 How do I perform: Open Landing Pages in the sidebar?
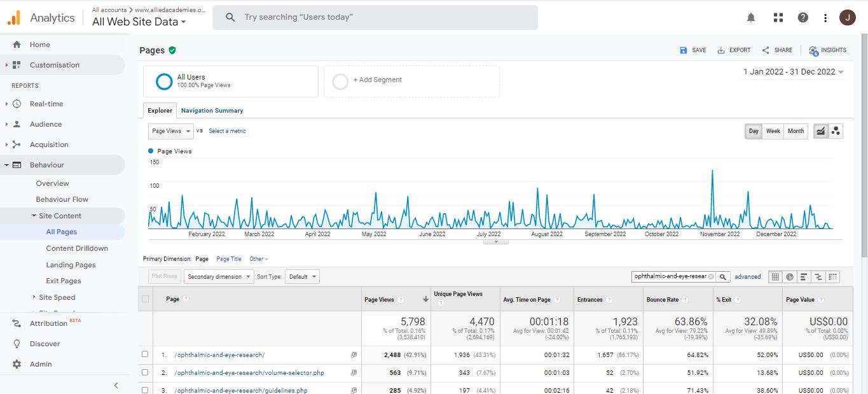tap(71, 265)
